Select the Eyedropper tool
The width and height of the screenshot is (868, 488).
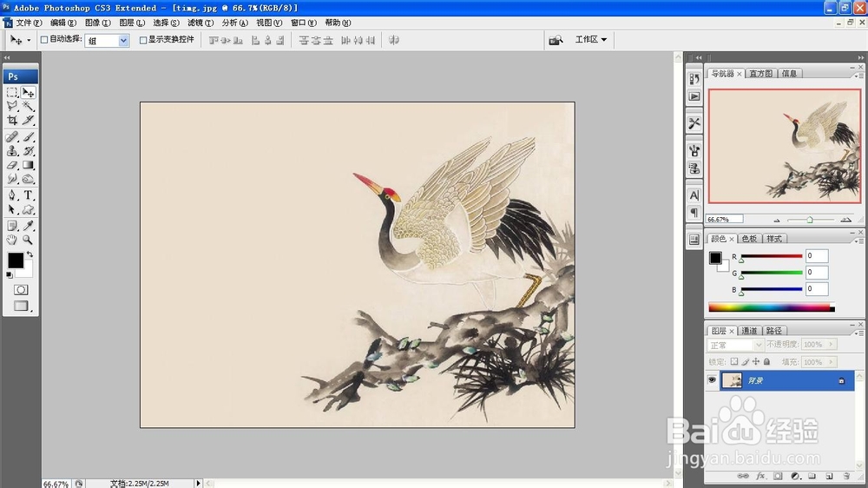pyautogui.click(x=29, y=226)
